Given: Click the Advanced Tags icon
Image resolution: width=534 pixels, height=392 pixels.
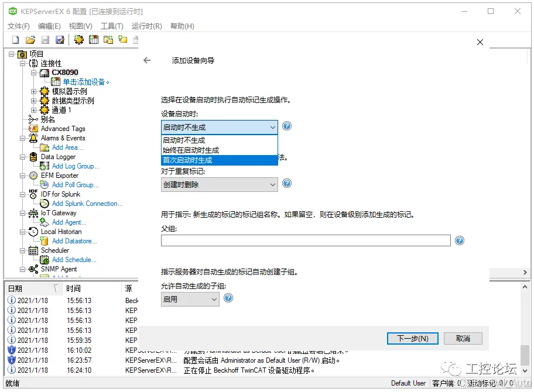Looking at the screenshot, I should click(33, 129).
